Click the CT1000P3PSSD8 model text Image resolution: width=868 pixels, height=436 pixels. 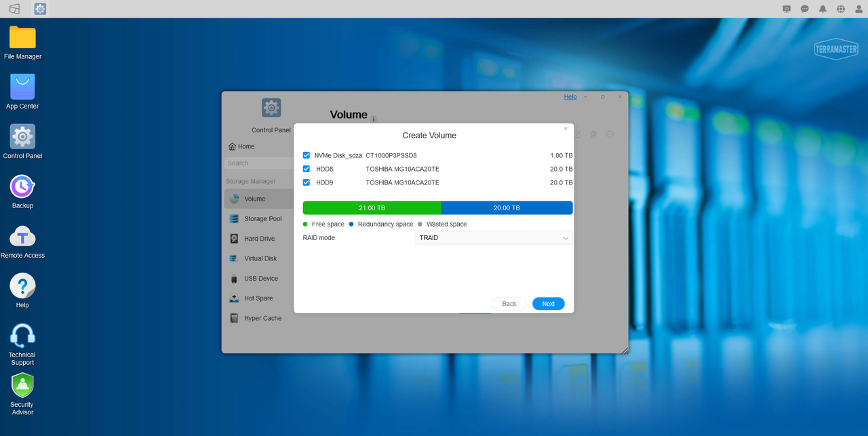pos(391,155)
